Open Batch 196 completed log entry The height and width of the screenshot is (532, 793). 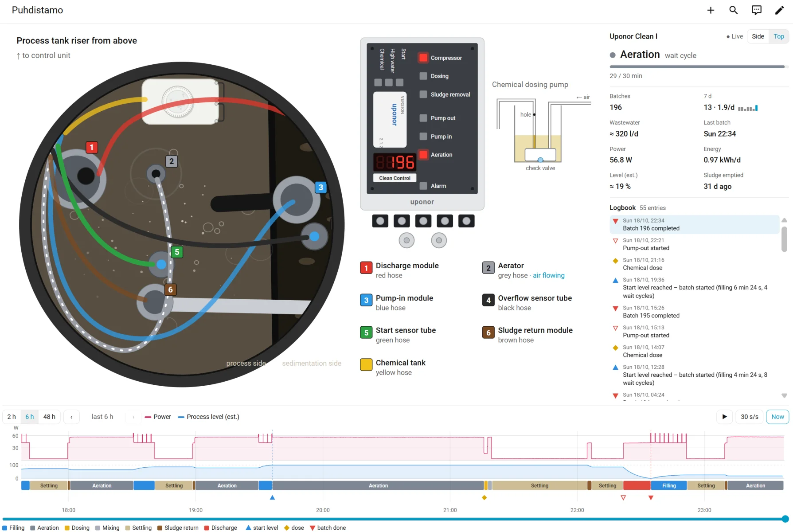(x=694, y=224)
